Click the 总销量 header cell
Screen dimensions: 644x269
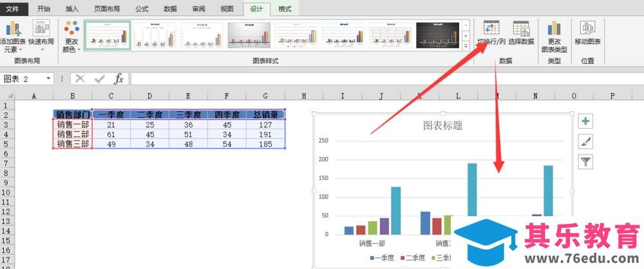click(x=265, y=115)
